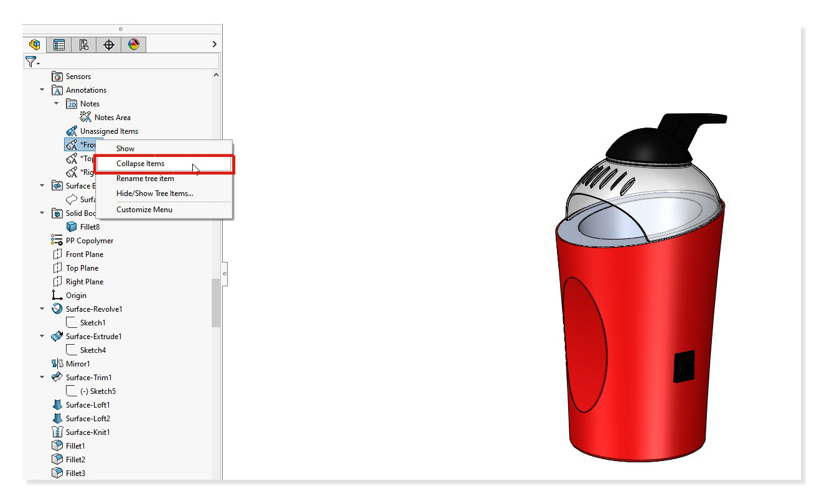
Task: Collapse the Solid Bodies folder
Action: point(42,213)
